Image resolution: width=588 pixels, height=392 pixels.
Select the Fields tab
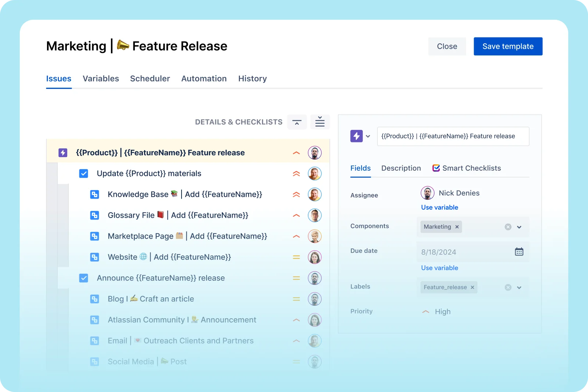pyautogui.click(x=361, y=168)
